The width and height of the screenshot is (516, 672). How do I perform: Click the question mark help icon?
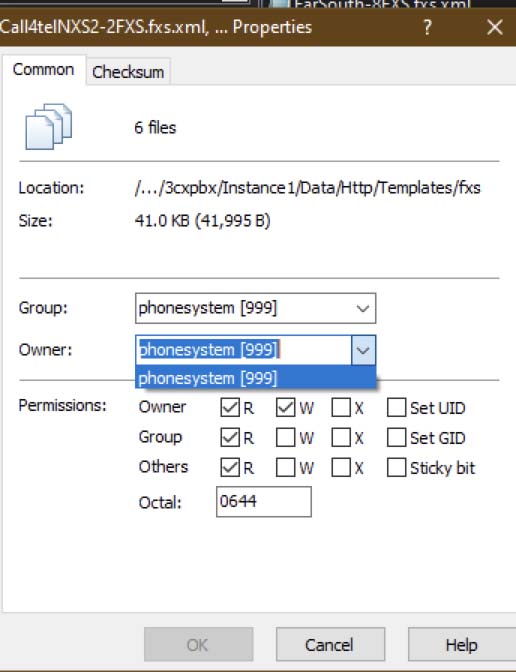tap(427, 27)
